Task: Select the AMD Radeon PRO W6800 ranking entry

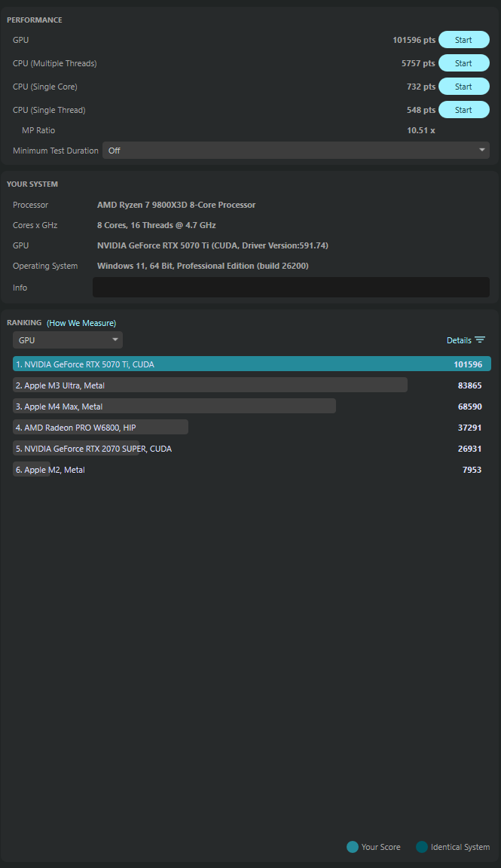Action: pyautogui.click(x=100, y=428)
